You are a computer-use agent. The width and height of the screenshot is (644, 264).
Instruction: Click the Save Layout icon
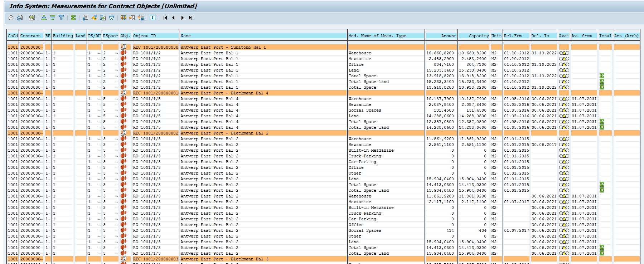(x=141, y=18)
